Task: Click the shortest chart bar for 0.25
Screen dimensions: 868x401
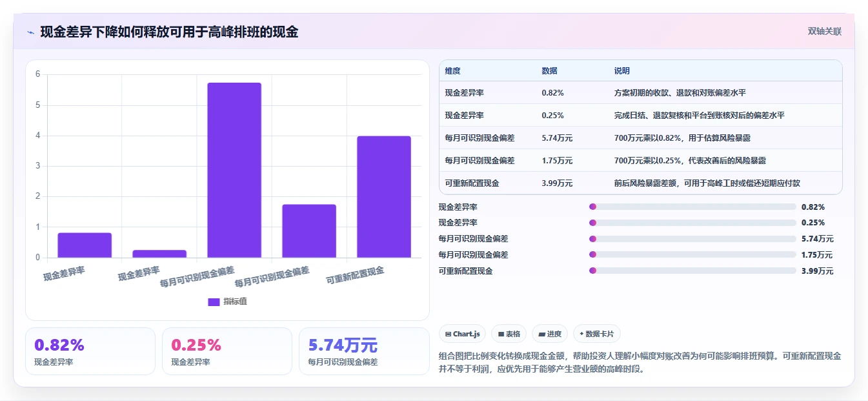Action: 159,254
